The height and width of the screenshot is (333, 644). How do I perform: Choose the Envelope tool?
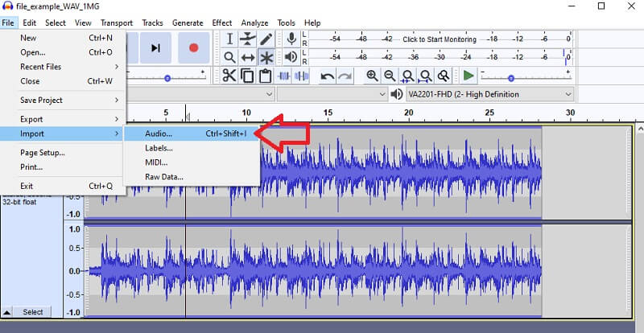pos(248,39)
